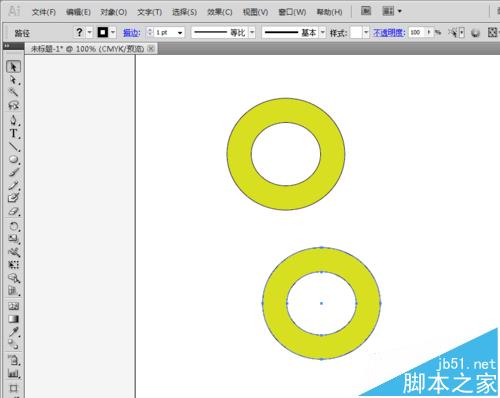The image size is (500, 398).
Task: Select the Selection (black arrow) tool
Action: tap(13, 67)
